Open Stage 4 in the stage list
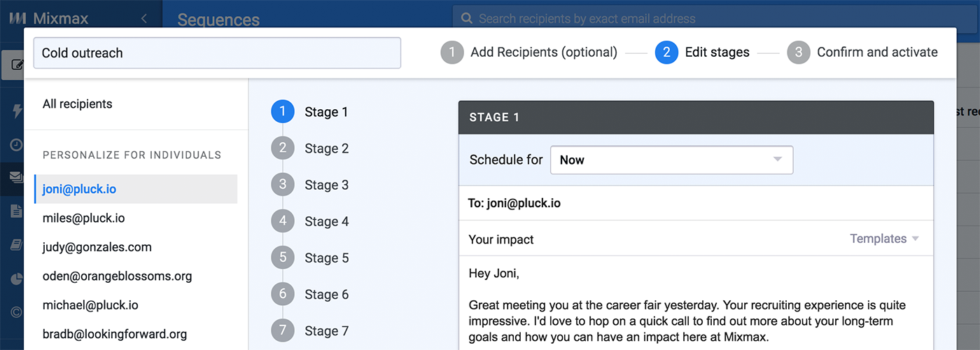This screenshot has width=980, height=350. [309, 221]
